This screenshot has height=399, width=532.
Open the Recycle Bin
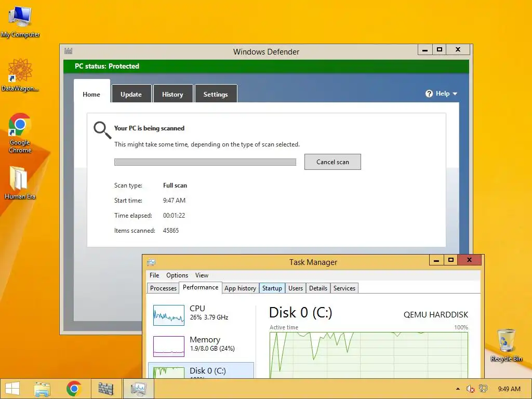506,345
